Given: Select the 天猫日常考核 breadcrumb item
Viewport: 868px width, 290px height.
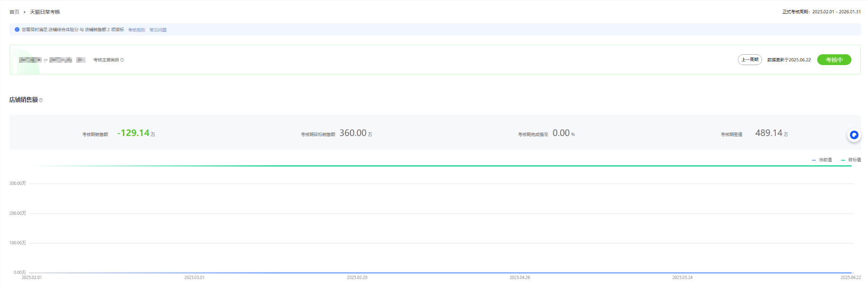Looking at the screenshot, I should point(45,12).
